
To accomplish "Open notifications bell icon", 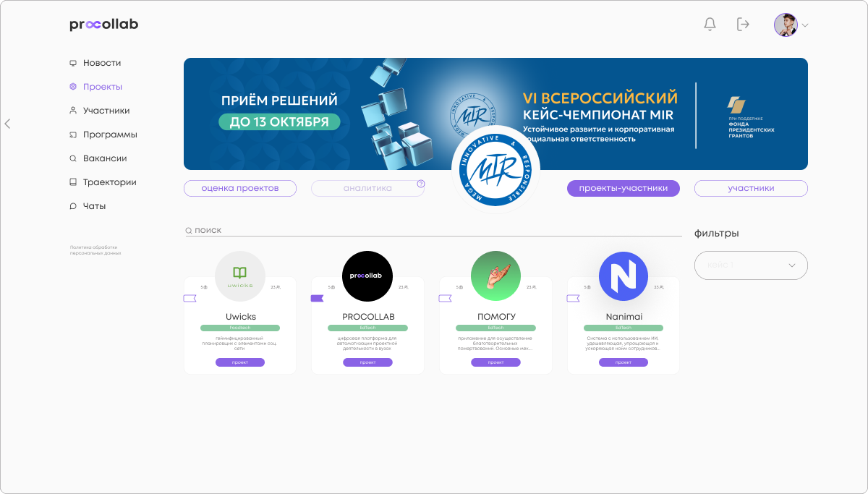I will click(x=710, y=25).
